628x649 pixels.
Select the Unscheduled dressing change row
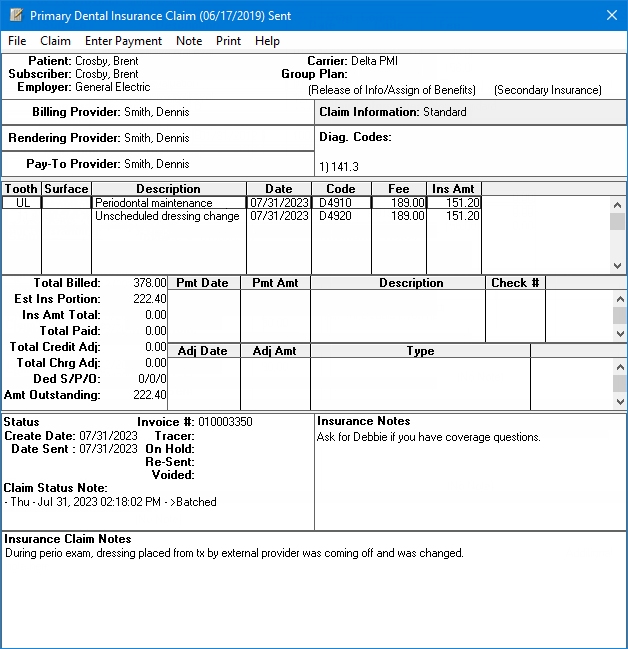[x=168, y=216]
